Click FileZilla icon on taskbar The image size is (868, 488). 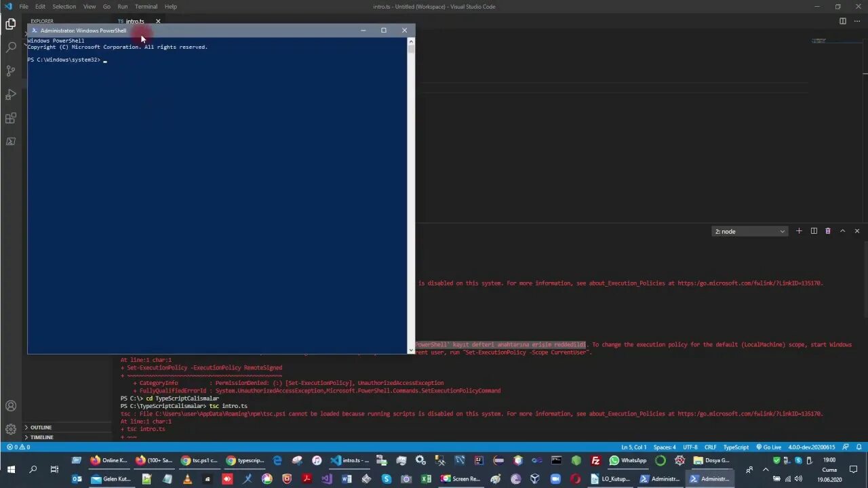pos(595,460)
